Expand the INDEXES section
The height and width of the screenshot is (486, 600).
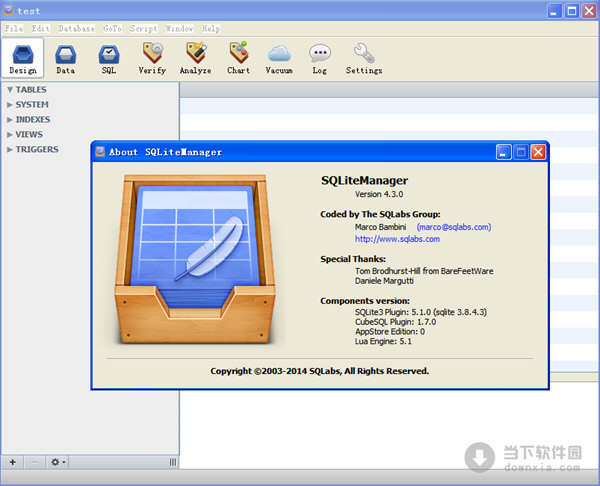click(x=10, y=119)
